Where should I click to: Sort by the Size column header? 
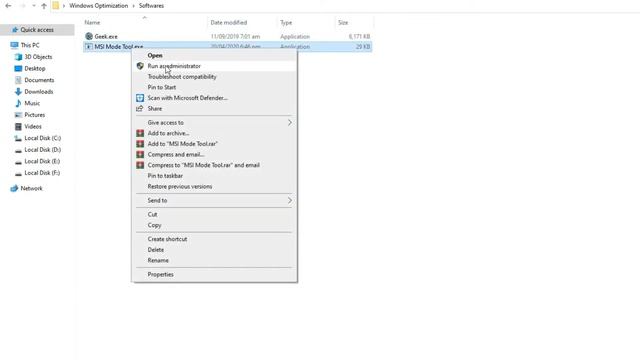pyautogui.click(x=343, y=22)
